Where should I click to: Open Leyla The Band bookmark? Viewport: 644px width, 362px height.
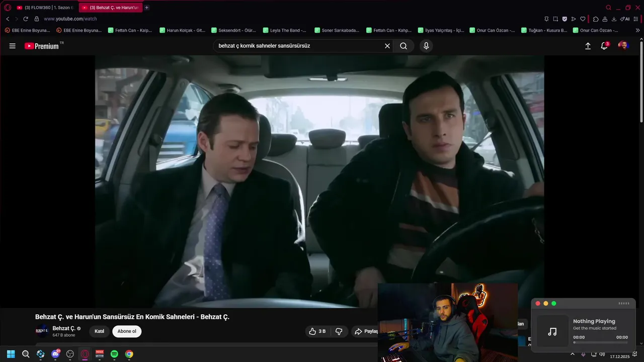[x=285, y=30]
